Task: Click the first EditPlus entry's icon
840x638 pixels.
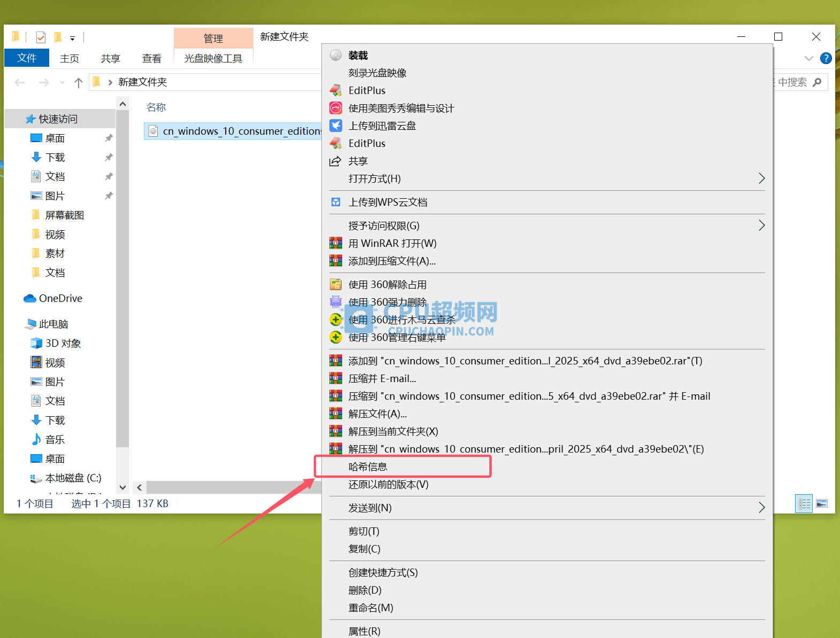Action: tap(336, 90)
